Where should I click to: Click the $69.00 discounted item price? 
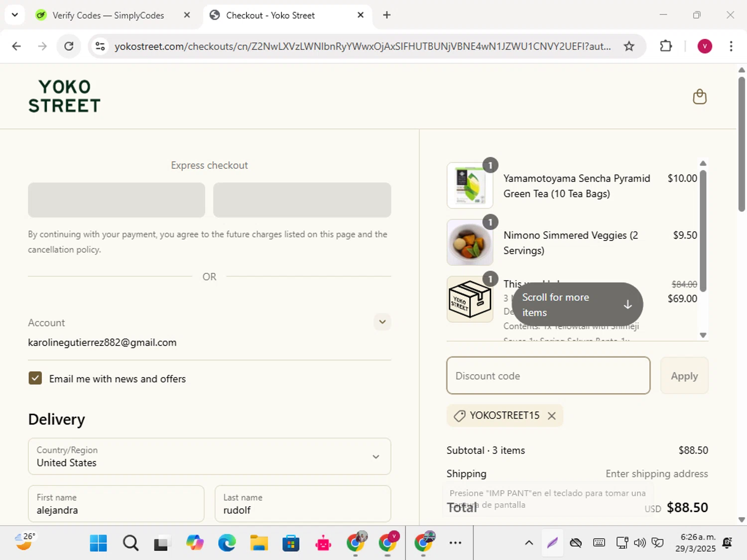pyautogui.click(x=682, y=299)
